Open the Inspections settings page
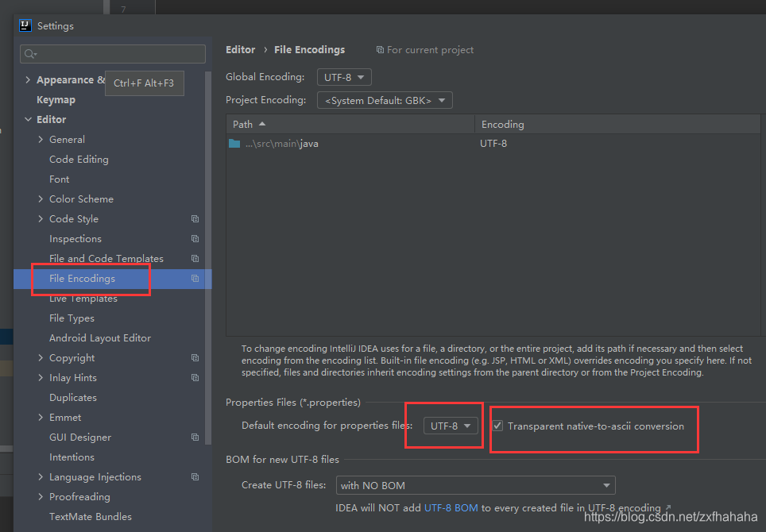Viewport: 766px width, 532px height. [75, 239]
